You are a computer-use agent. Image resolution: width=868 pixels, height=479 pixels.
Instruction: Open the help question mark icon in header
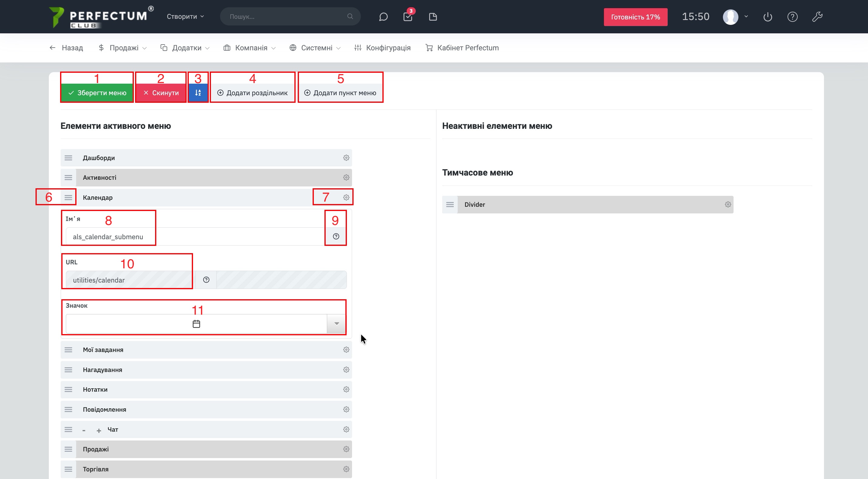792,17
